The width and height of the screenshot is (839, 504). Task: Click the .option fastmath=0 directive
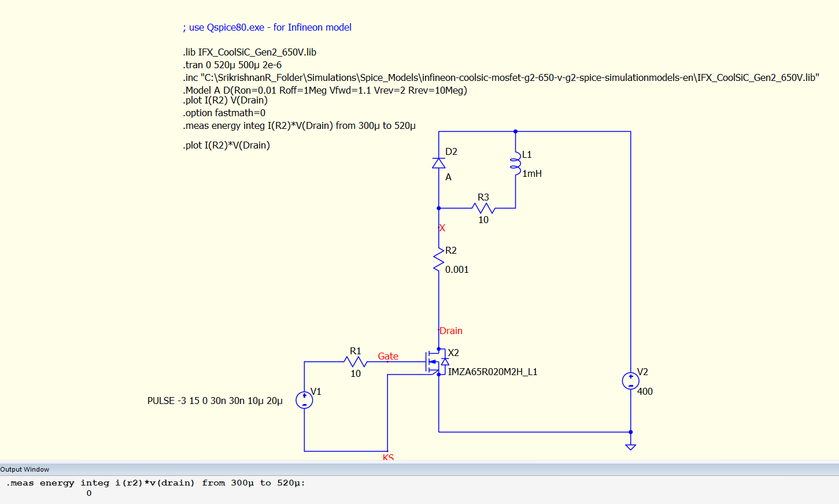(224, 113)
